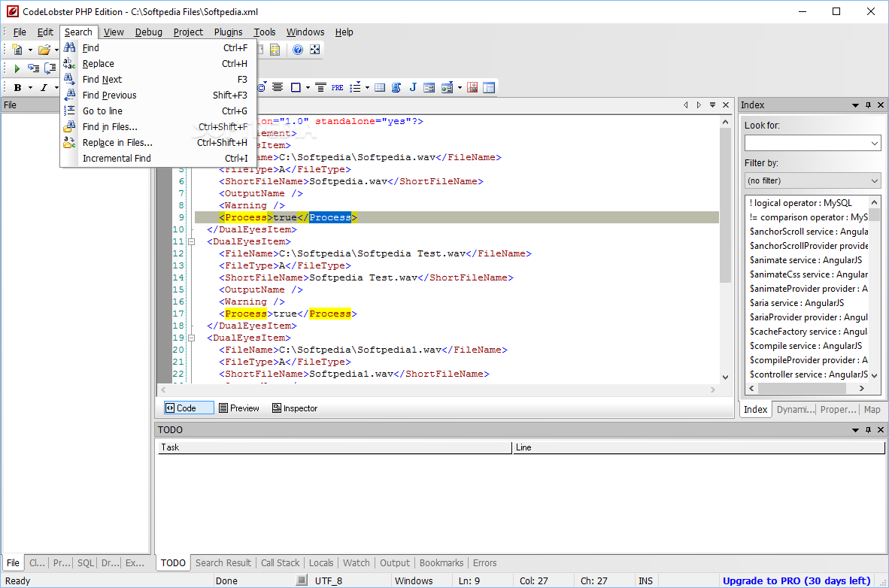This screenshot has width=889, height=588.
Task: Select "$animate service : AngularJS" in Index list
Action: [806, 259]
